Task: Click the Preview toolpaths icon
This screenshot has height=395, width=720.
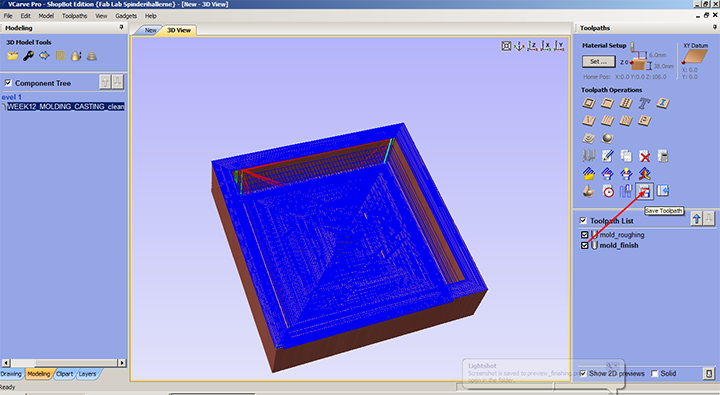Action: [x=589, y=191]
